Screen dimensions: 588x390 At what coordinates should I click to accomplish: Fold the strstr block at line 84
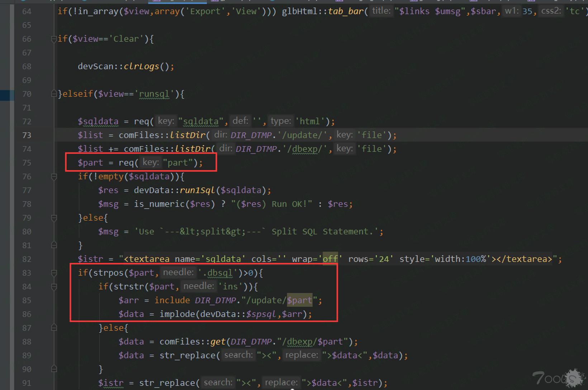54,287
